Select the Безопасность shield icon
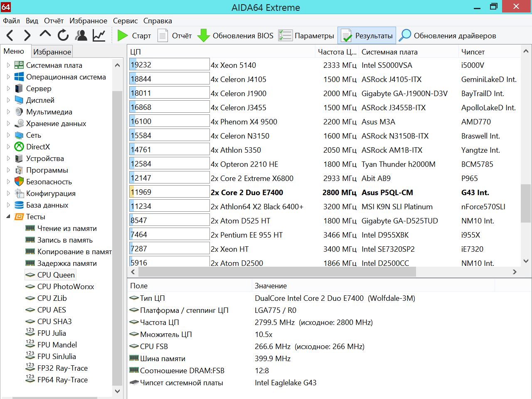Image resolution: width=532 pixels, height=399 pixels. [x=19, y=181]
